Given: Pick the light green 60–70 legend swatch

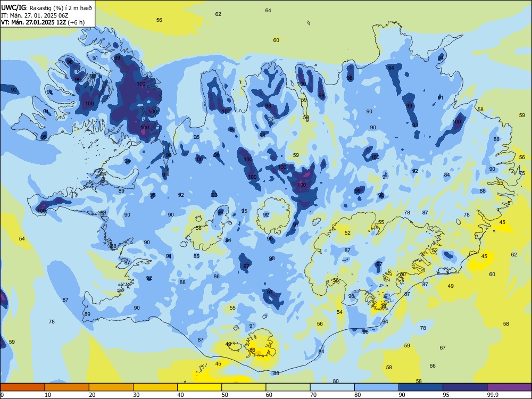Looking at the screenshot, I should [288, 387].
